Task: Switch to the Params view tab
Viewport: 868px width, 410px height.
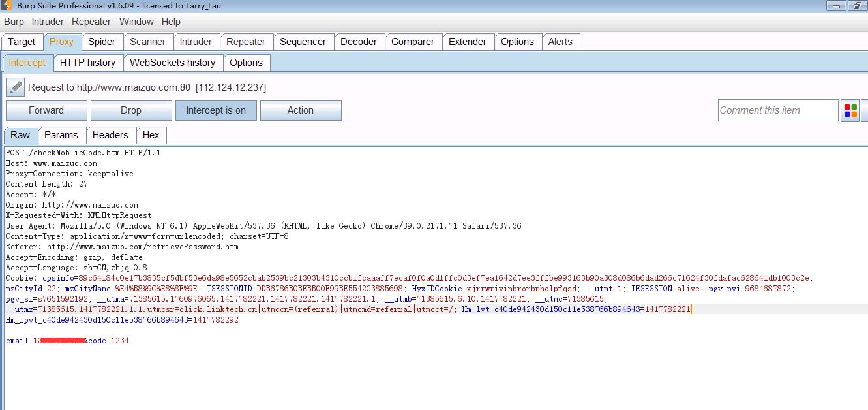Action: pos(61,135)
